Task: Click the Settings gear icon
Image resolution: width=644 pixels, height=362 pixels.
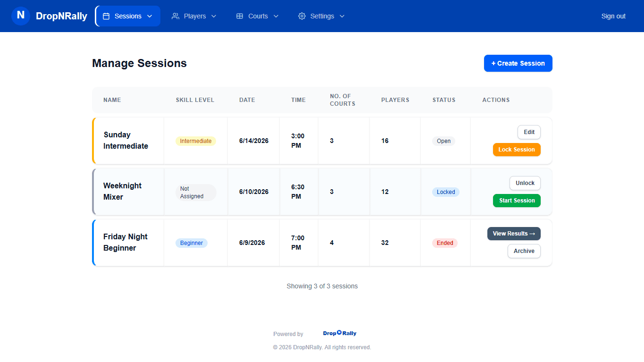Action: point(302,16)
